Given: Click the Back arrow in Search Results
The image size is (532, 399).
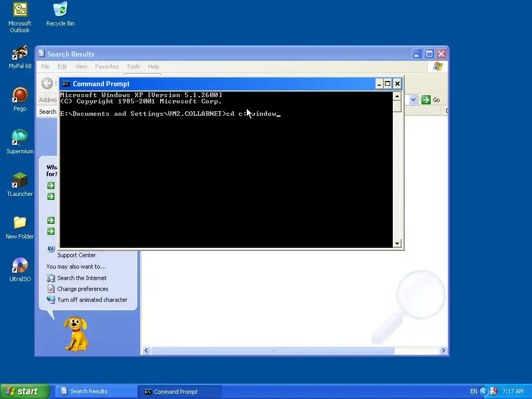Looking at the screenshot, I should (x=47, y=83).
